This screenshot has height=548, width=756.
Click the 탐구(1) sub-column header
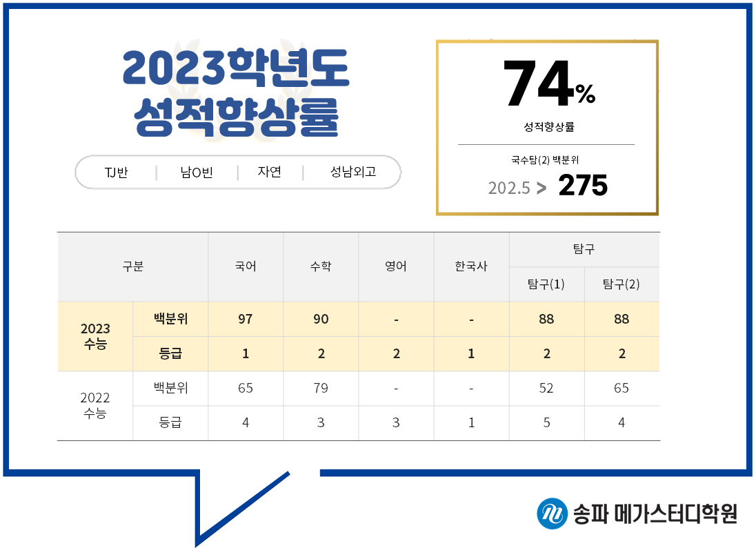[546, 284]
